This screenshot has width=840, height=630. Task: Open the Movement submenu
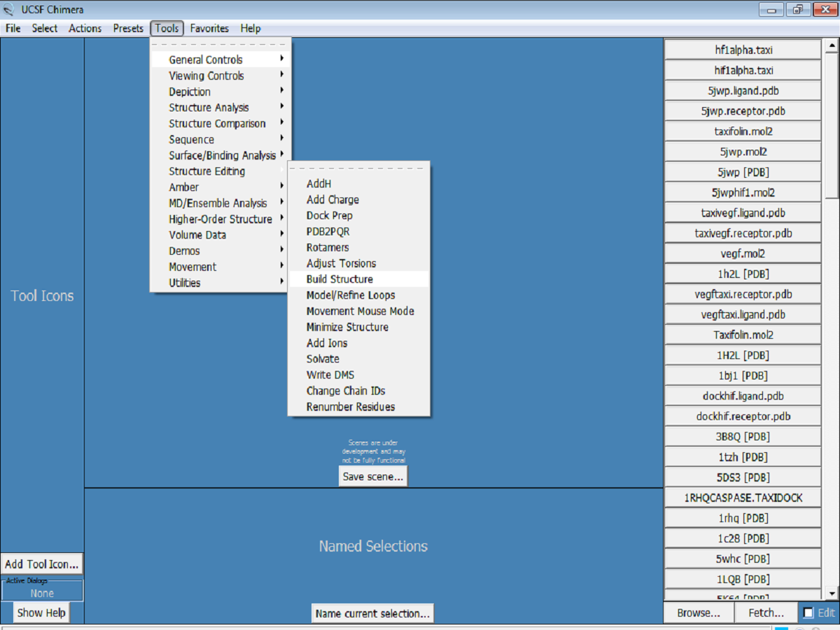pyautogui.click(x=220, y=267)
